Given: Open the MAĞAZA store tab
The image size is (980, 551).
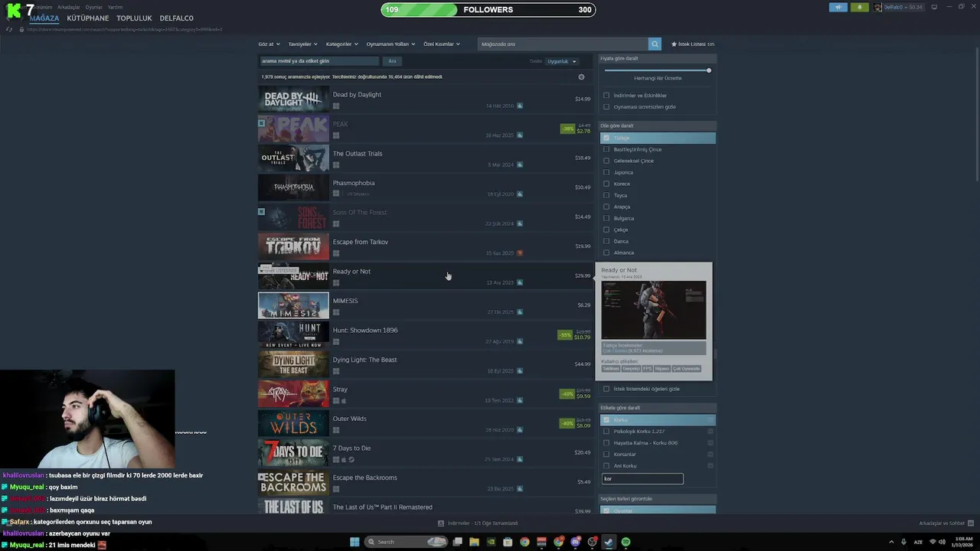Looking at the screenshot, I should (x=44, y=18).
